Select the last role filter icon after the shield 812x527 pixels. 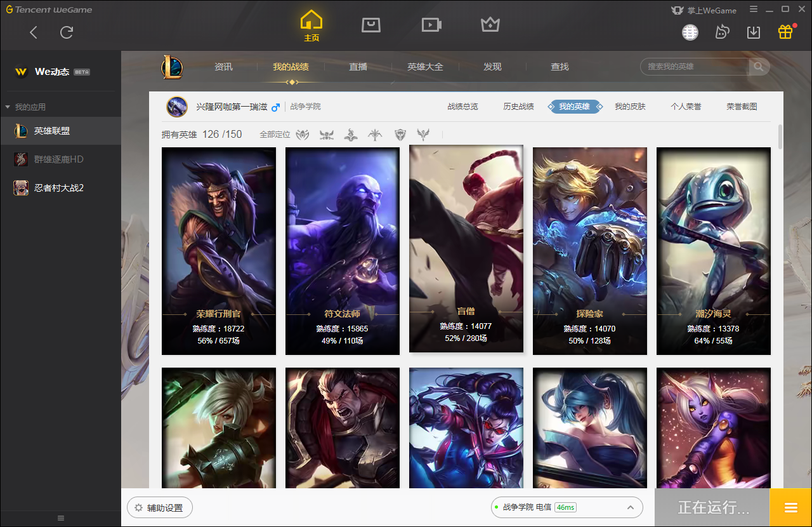pos(423,135)
